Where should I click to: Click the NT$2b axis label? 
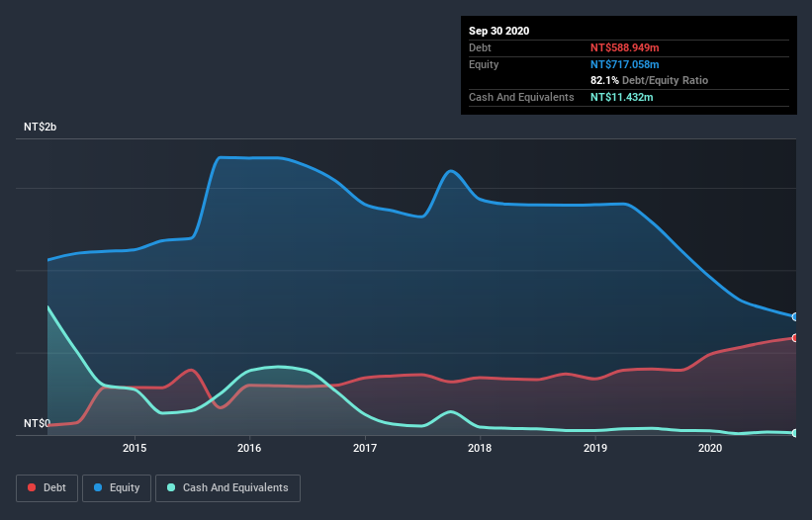[40, 127]
